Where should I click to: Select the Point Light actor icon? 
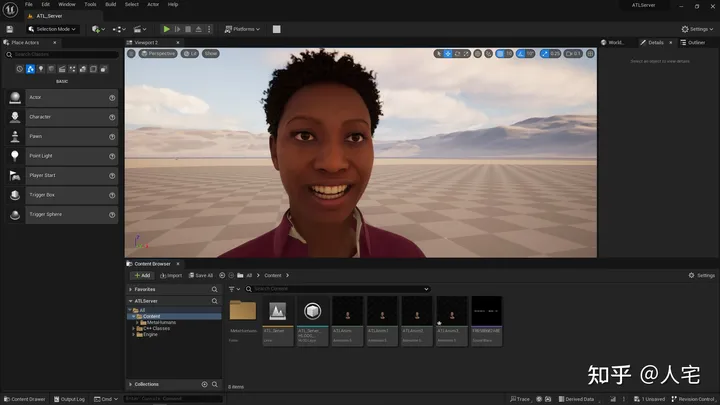pyautogui.click(x=15, y=156)
